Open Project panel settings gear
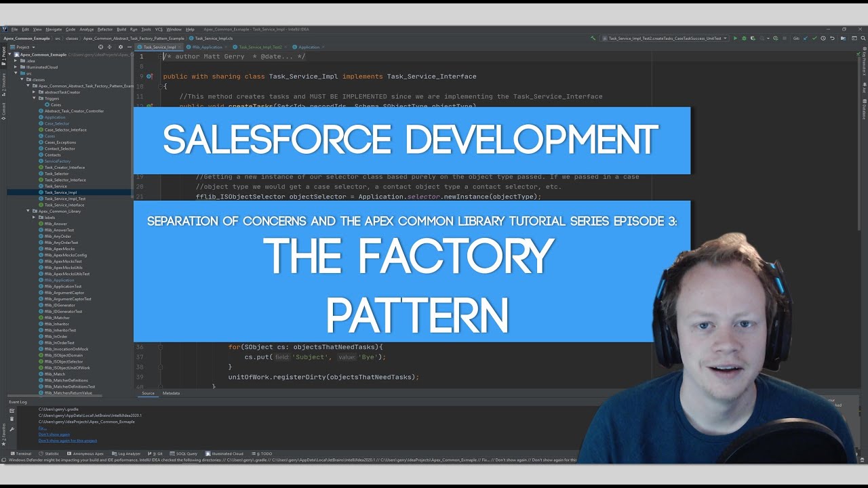 tap(121, 47)
